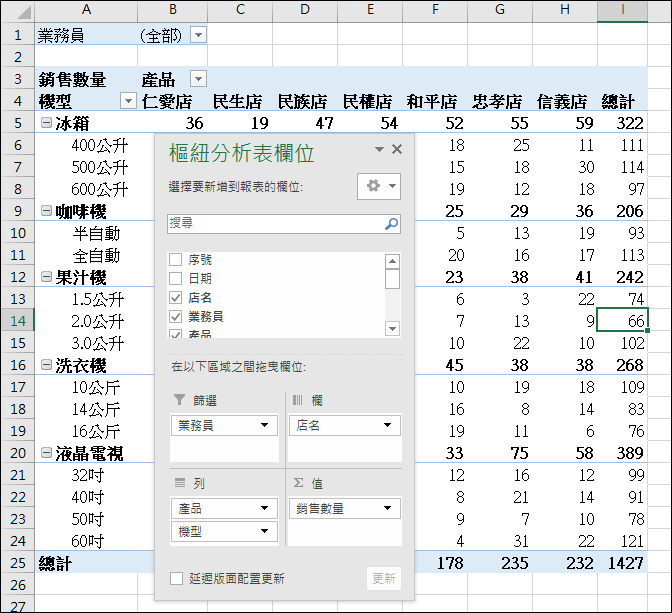This screenshot has width=672, height=613.
Task: Click the select-all corner of the sheet
Action: tap(18, 10)
